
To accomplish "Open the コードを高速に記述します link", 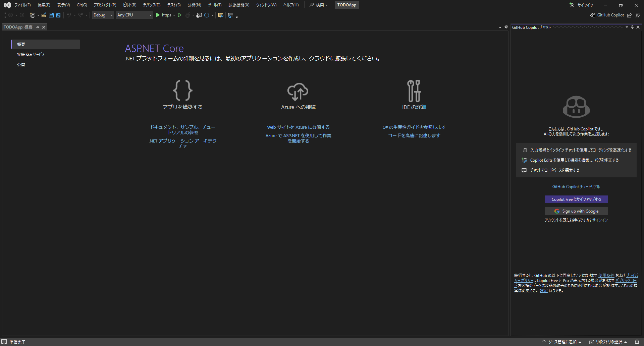I will [x=414, y=136].
